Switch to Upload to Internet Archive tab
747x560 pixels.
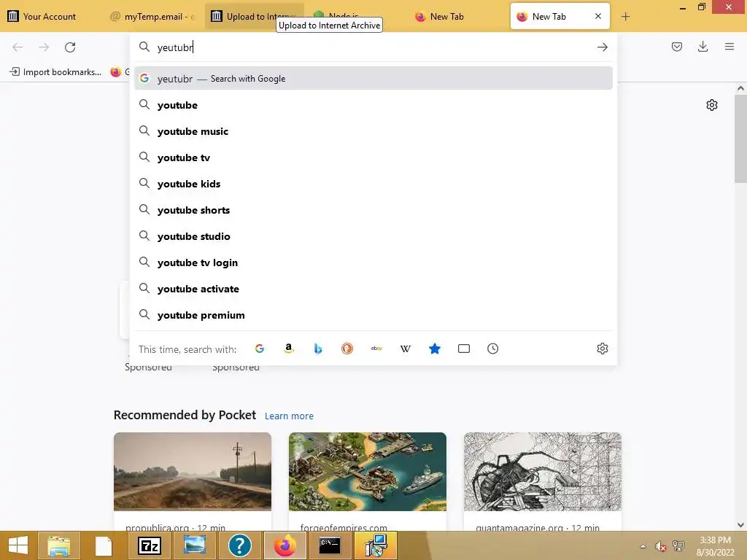click(254, 16)
